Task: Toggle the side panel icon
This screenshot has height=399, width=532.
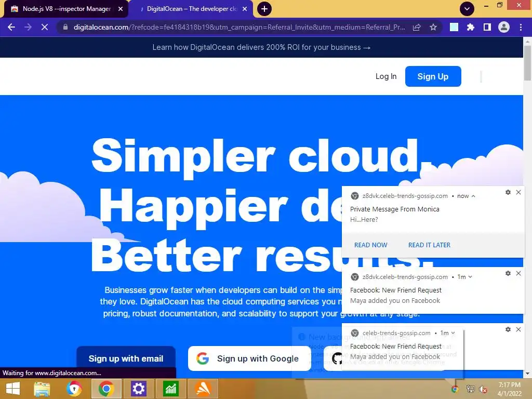Action: (x=487, y=27)
